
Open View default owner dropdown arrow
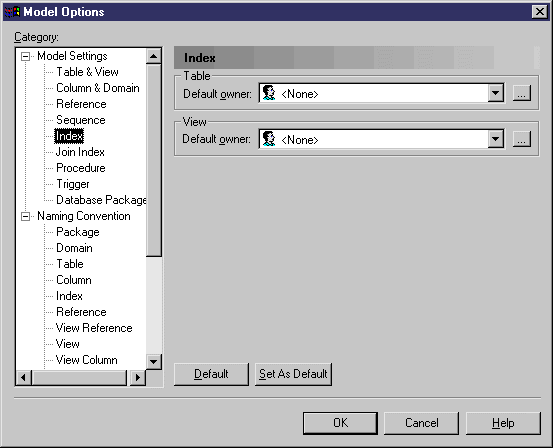(x=496, y=139)
